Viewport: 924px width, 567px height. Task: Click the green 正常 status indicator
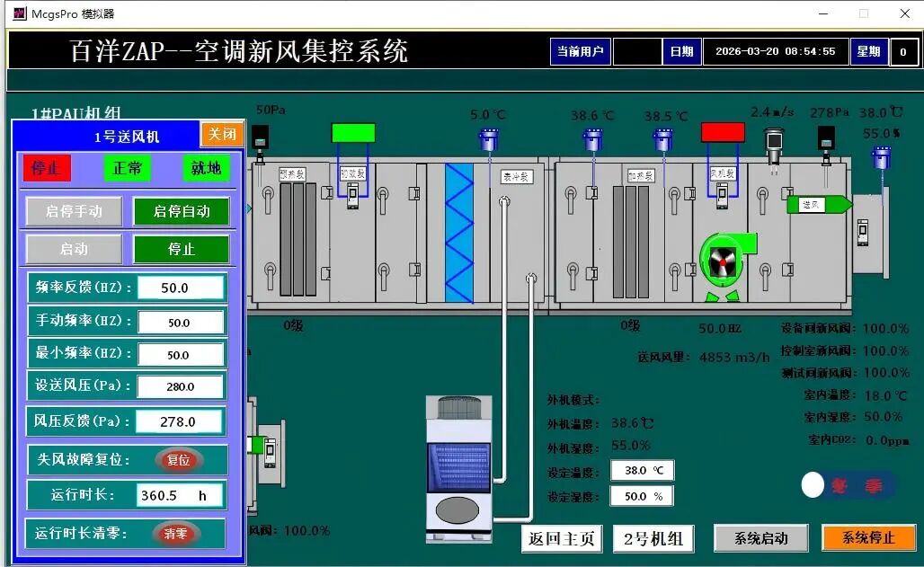128,168
